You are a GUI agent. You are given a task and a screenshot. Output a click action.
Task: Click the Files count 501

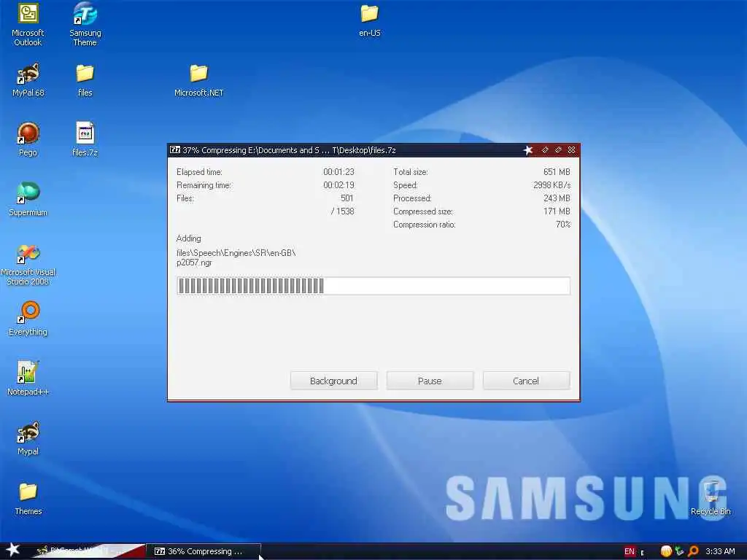point(347,198)
